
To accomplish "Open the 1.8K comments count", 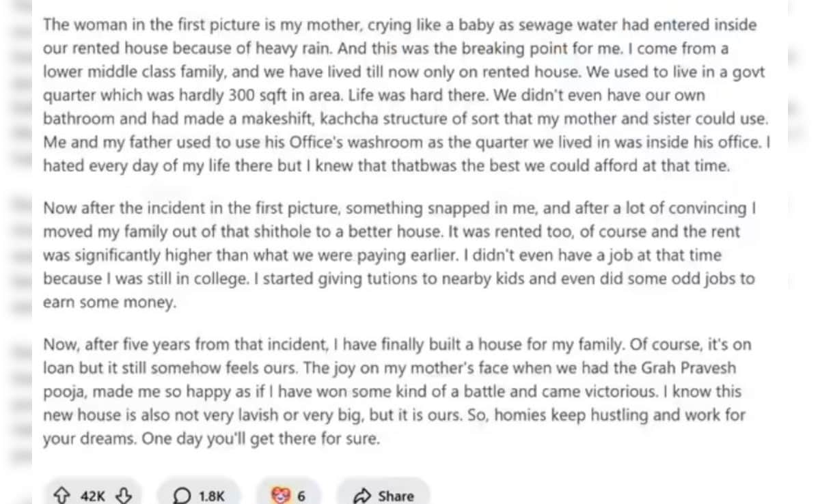I will [211, 496].
